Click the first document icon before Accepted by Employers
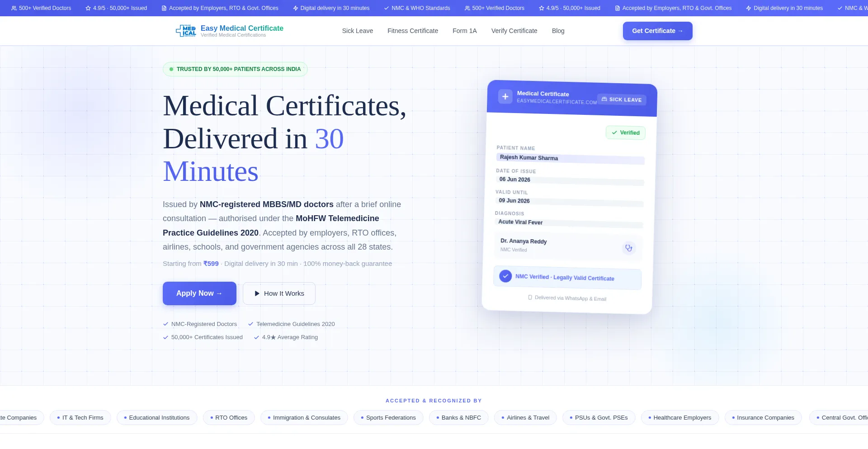Image resolution: width=868 pixels, height=449 pixels. tap(164, 8)
